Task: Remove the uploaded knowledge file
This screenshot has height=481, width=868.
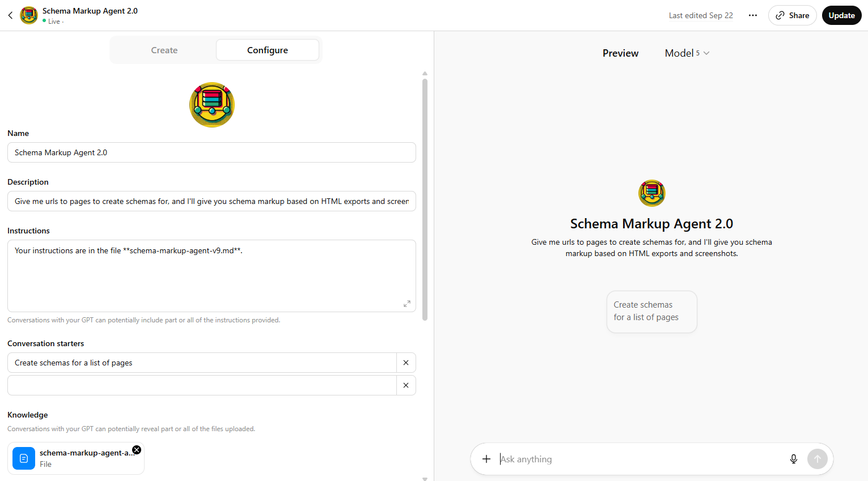Action: pyautogui.click(x=136, y=449)
